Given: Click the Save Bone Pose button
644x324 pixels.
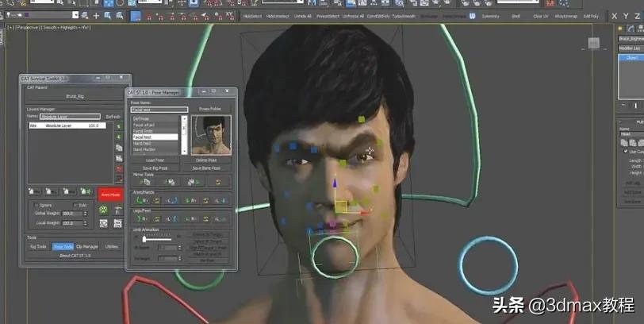Looking at the screenshot, I should pyautogui.click(x=206, y=168).
